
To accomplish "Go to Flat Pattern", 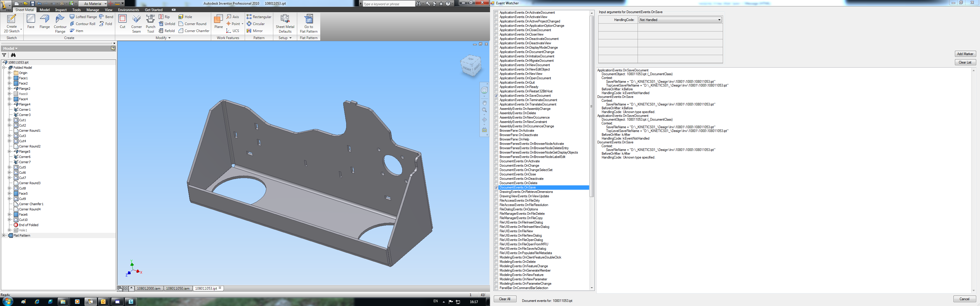I will pyautogui.click(x=309, y=24).
